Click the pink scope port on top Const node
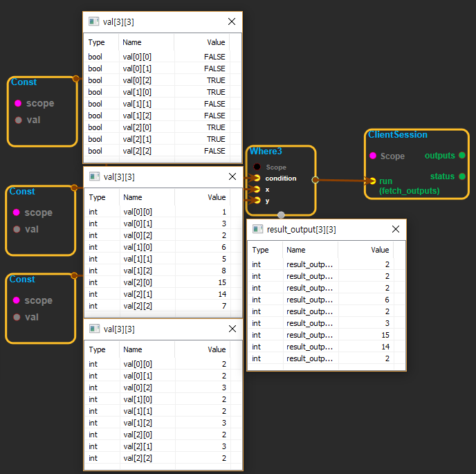The image size is (476, 474). 18,104
